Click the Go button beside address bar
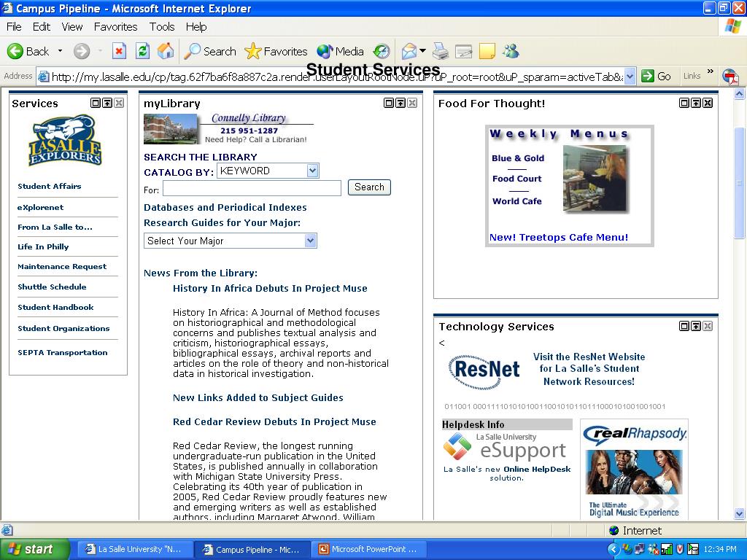Viewport: 747px width, 560px height. click(656, 76)
